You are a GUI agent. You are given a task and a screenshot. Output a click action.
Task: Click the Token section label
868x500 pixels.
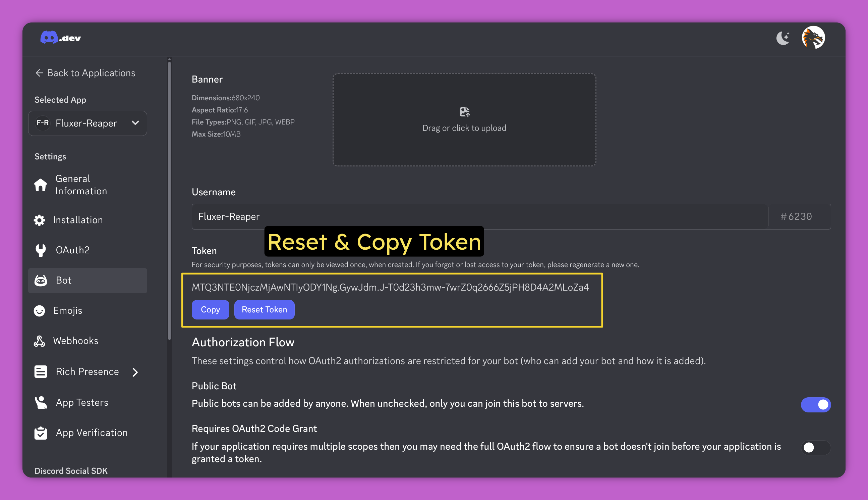(x=204, y=251)
